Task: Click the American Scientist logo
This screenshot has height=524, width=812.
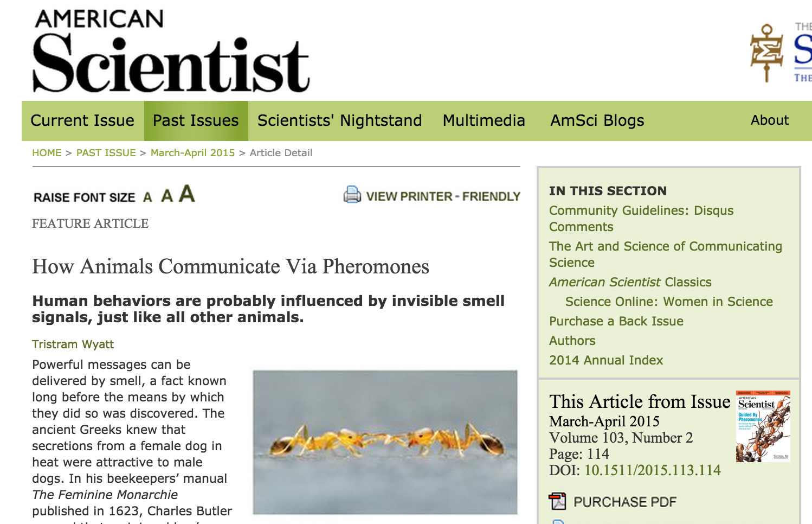Action: click(x=170, y=53)
